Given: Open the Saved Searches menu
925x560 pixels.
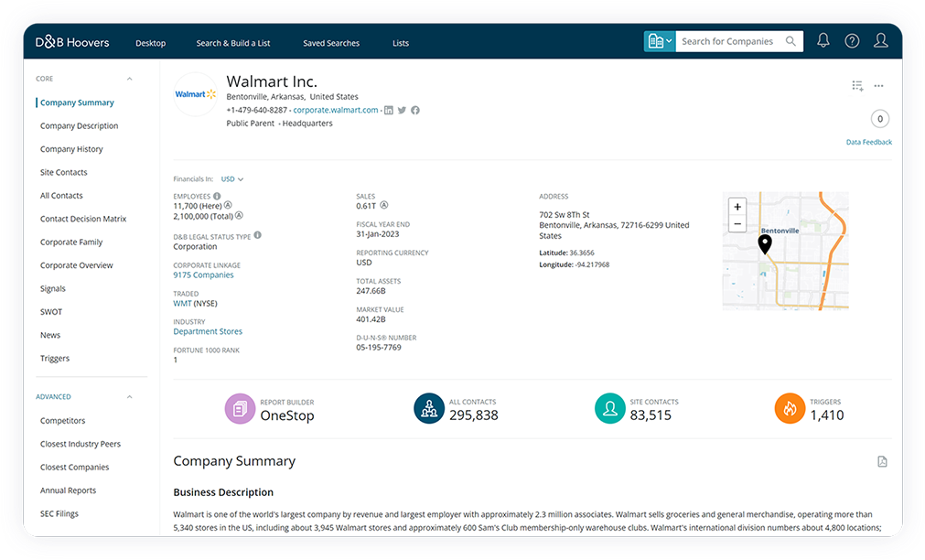Looking at the screenshot, I should tap(331, 43).
